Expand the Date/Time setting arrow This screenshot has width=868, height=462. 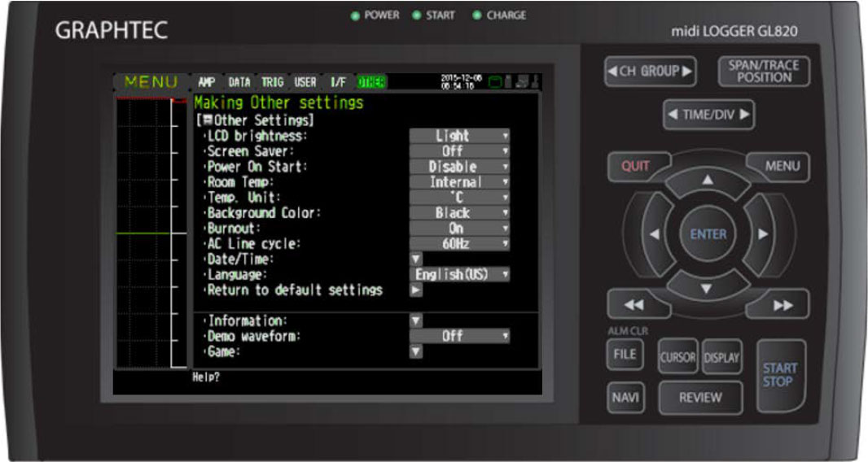pos(416,259)
